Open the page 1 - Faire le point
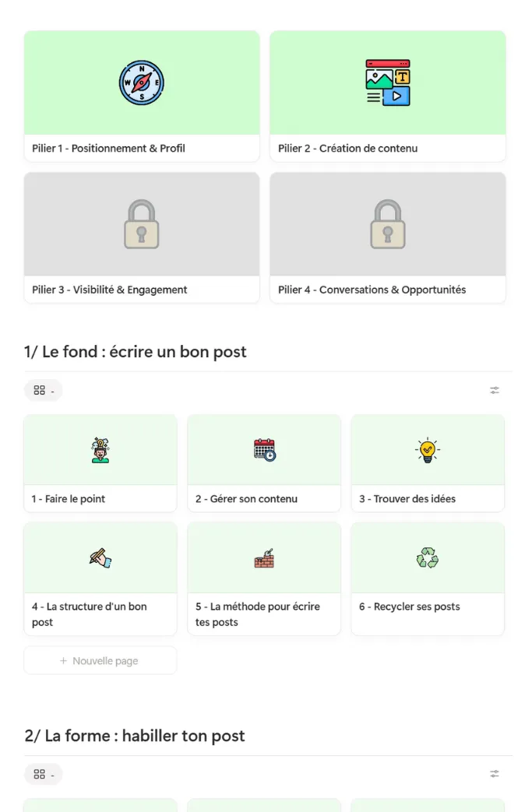 (x=69, y=499)
